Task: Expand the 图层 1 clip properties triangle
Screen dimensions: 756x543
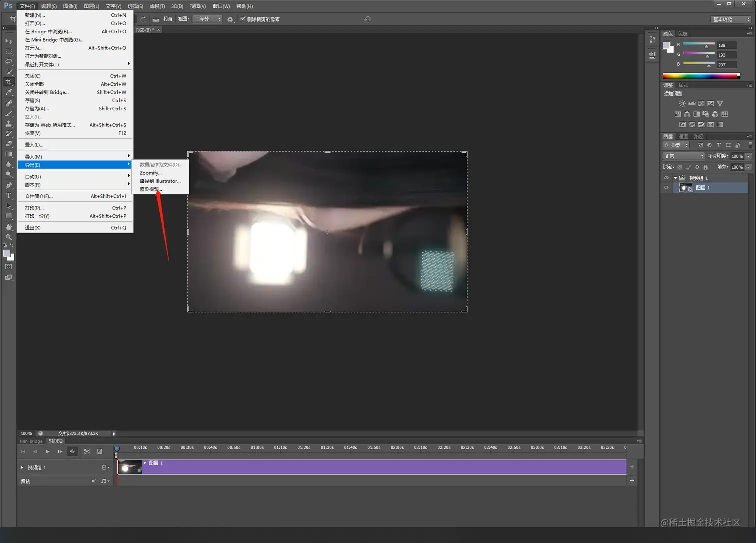Action: (145, 463)
